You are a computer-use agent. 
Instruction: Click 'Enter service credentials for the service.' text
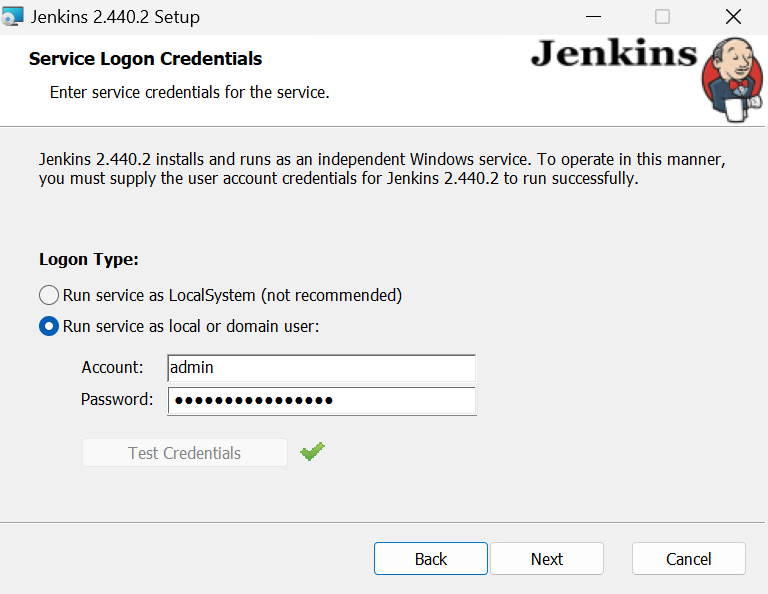(x=190, y=92)
